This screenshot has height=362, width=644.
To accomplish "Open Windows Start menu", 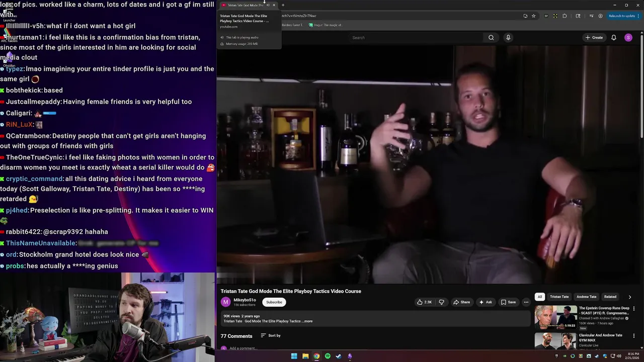I will (294, 356).
